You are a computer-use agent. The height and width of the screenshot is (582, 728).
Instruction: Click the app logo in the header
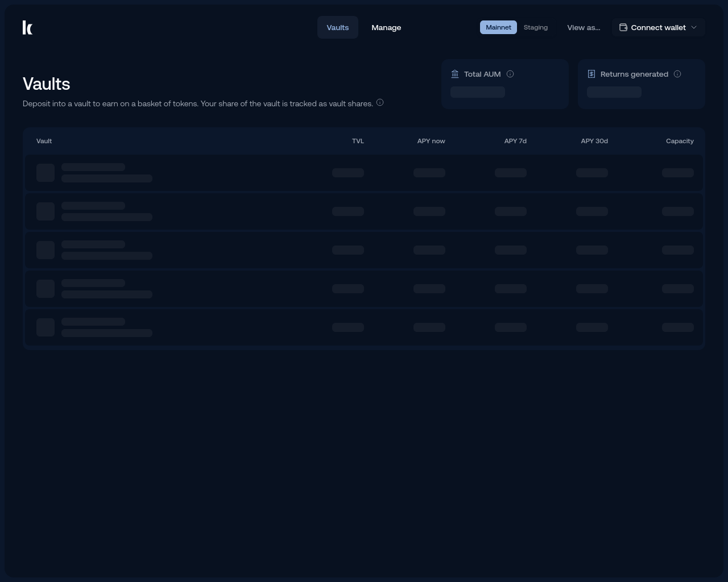point(27,27)
